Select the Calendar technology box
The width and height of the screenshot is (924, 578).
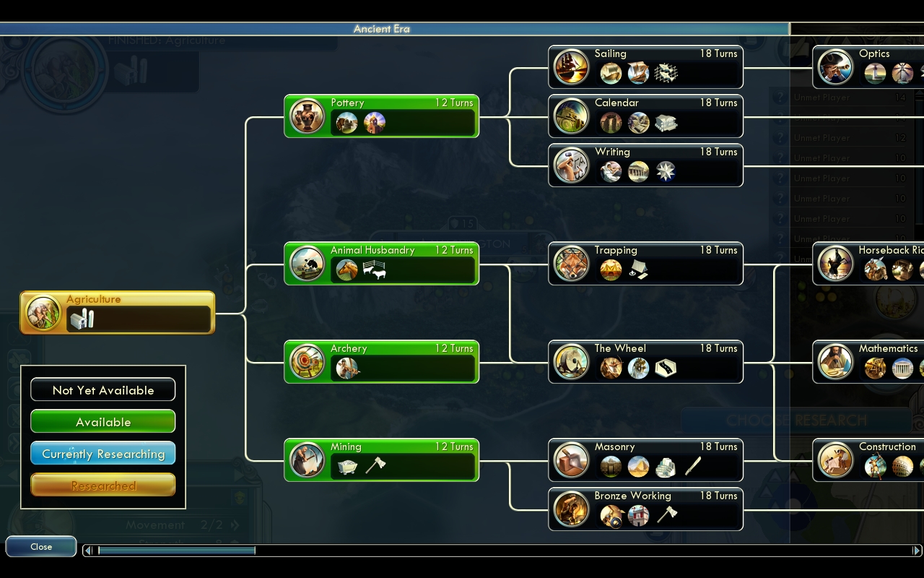645,116
